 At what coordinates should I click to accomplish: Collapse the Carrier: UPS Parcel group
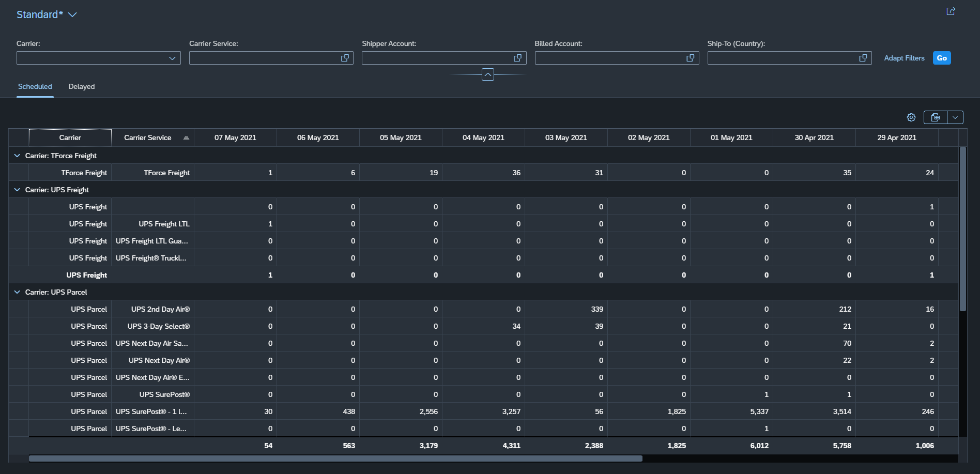[x=17, y=292]
